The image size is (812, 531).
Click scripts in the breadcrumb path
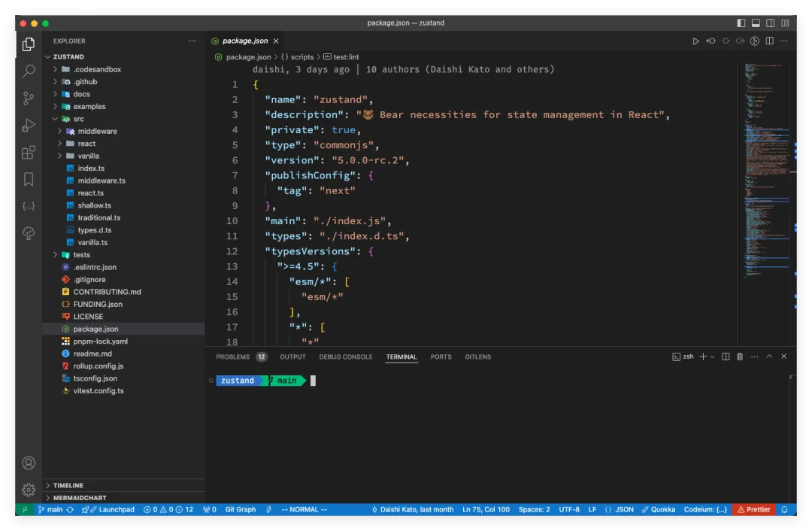click(x=302, y=57)
